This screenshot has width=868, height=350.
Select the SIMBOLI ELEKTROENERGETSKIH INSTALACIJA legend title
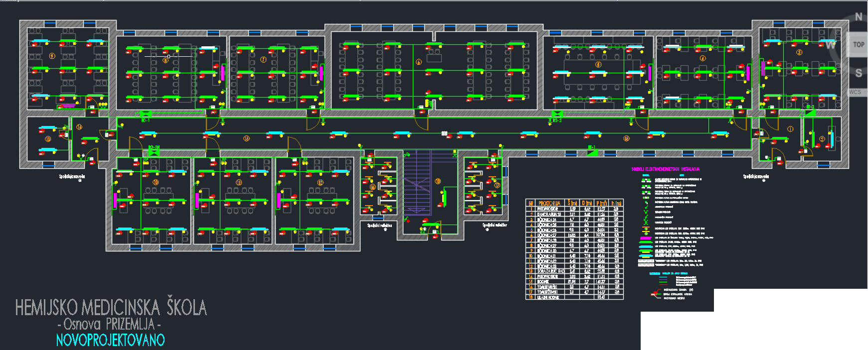pyautogui.click(x=666, y=169)
